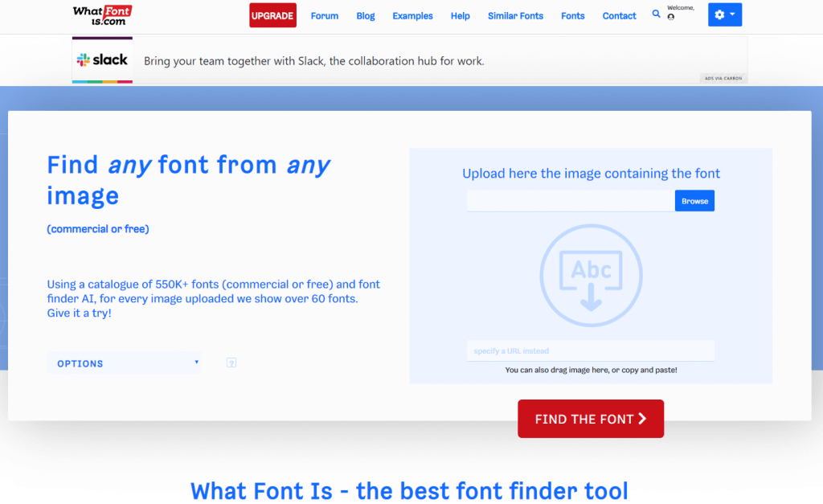
Task: Navigate to Similar Fonts
Action: 515,16
